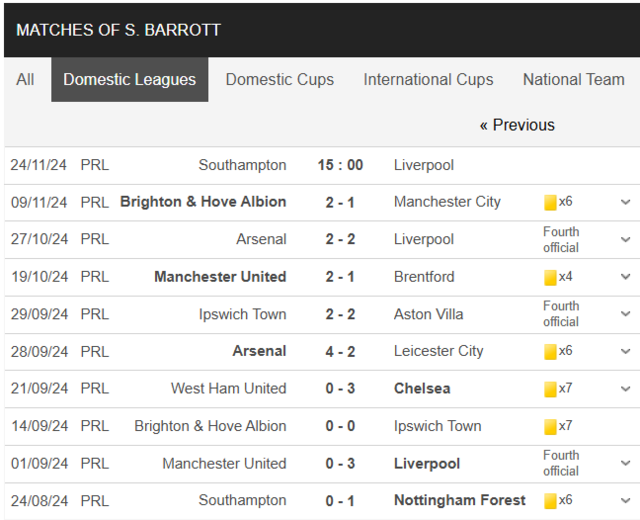Select the Domestic Cups tab

[280, 80]
